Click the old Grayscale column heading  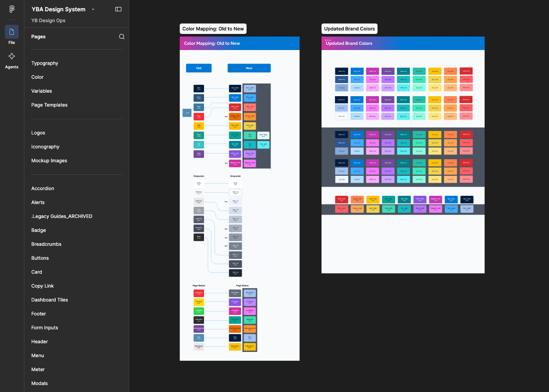199,176
